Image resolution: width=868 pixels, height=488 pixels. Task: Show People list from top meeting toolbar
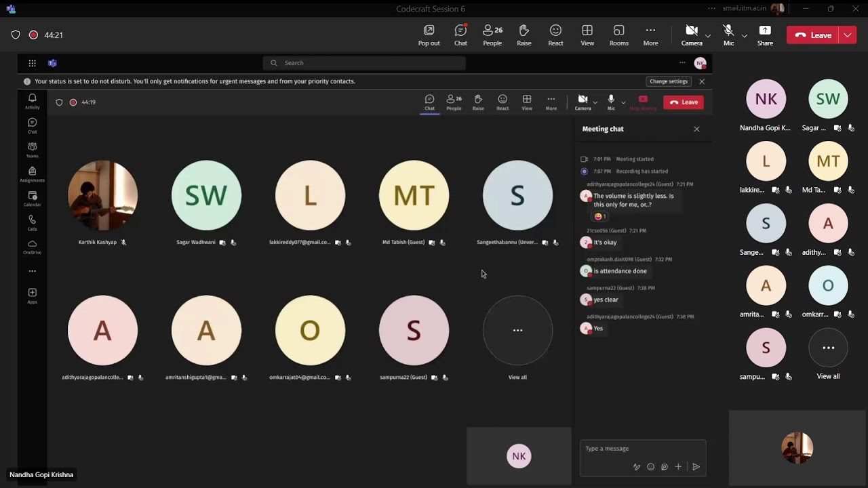click(492, 35)
